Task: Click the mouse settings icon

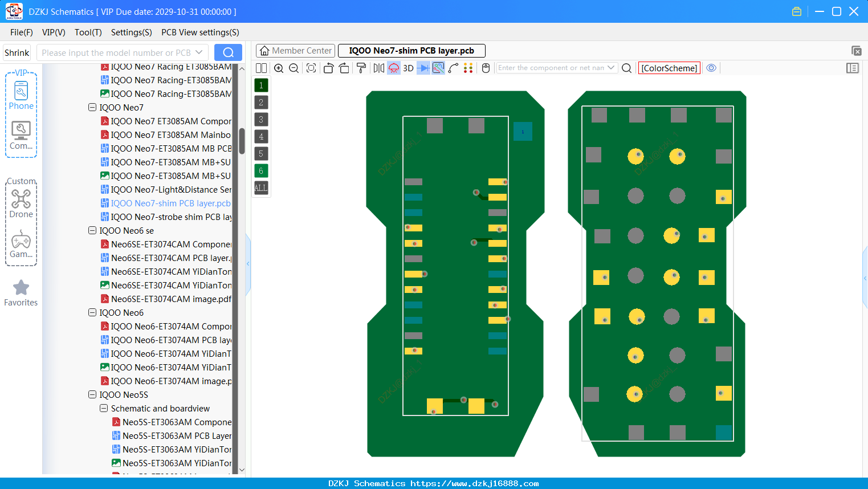Action: (x=486, y=68)
